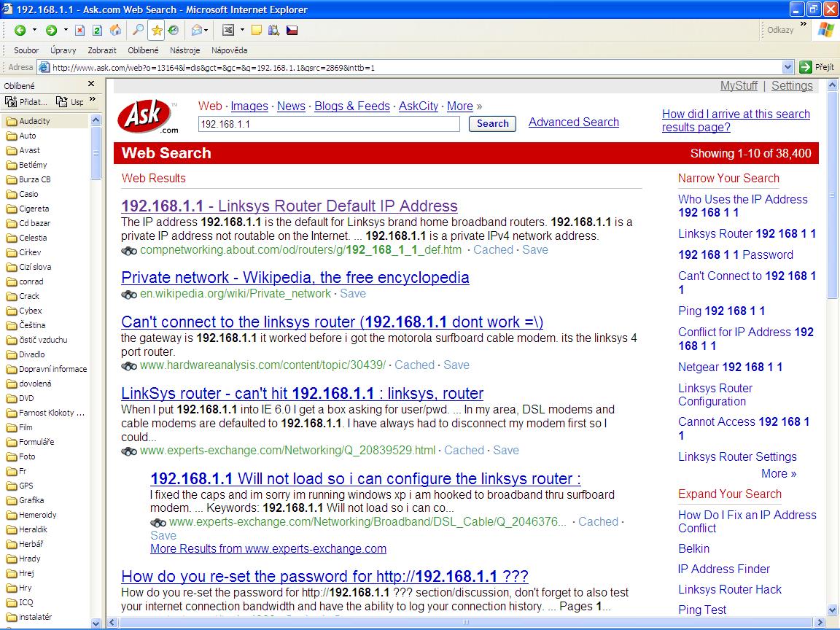Viewport: 840px width, 630px height.
Task: Open the Home page icon
Action: coord(115,30)
